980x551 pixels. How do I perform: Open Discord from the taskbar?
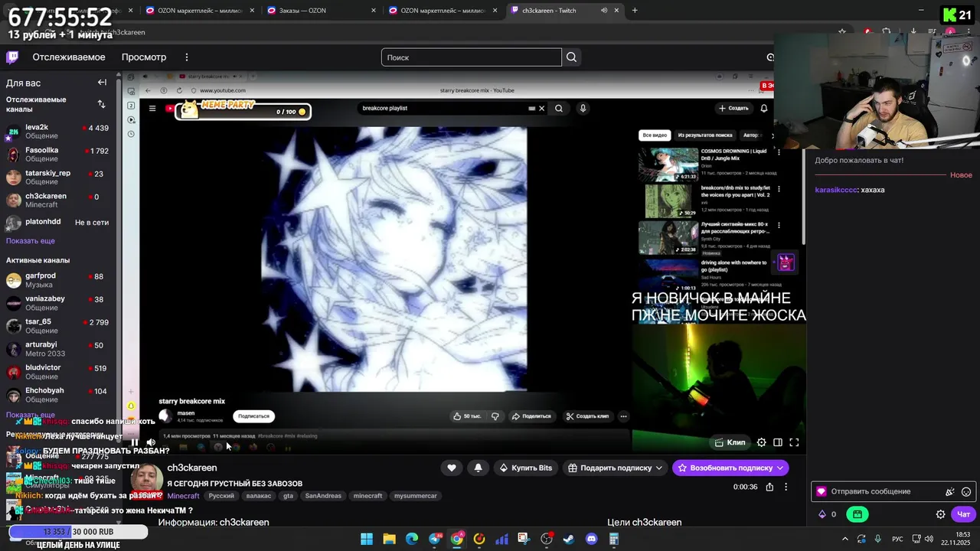pos(591,539)
